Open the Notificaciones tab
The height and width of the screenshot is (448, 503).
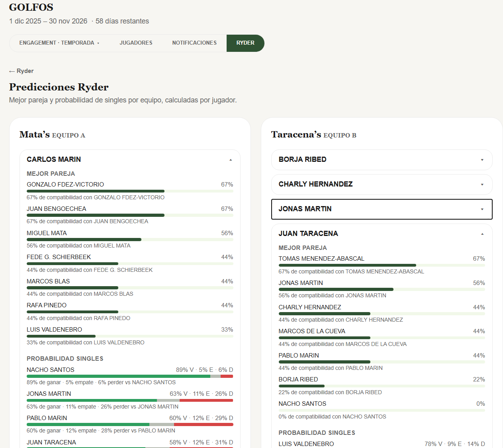click(x=194, y=43)
